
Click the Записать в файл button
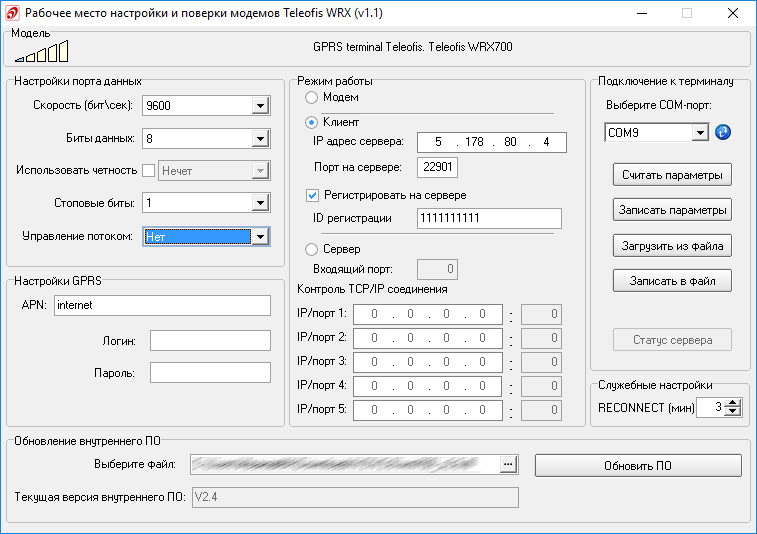coord(672,281)
